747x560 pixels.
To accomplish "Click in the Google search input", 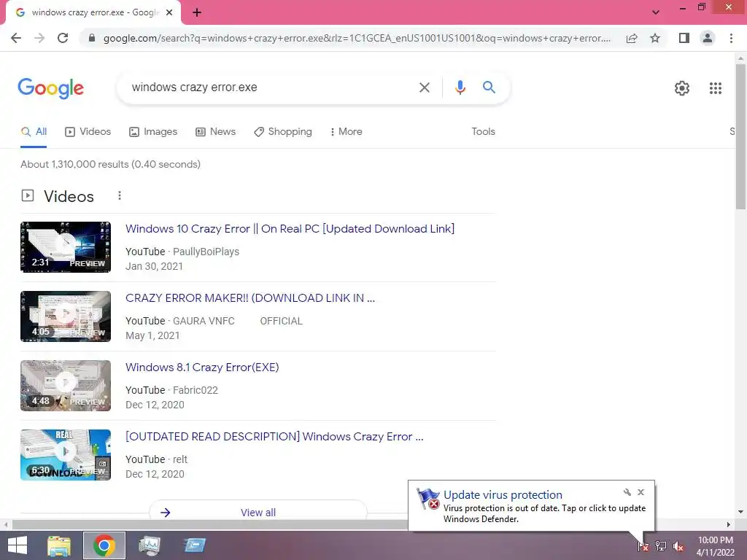I will (269, 87).
